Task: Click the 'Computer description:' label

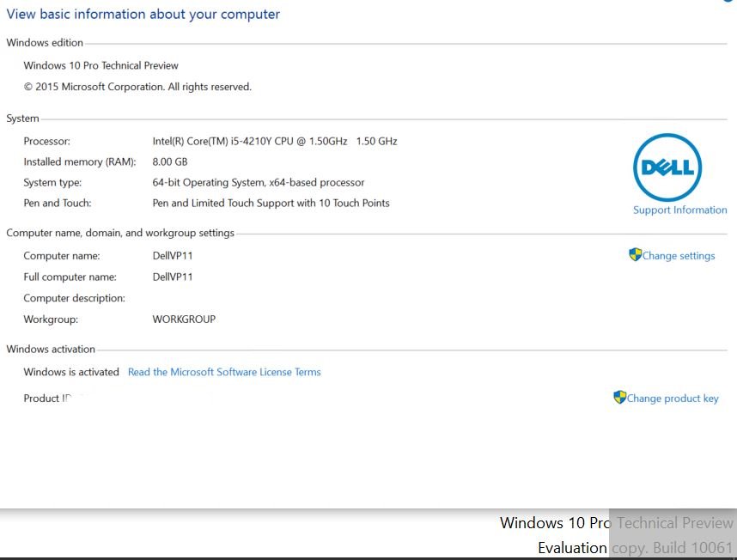Action: (x=74, y=298)
